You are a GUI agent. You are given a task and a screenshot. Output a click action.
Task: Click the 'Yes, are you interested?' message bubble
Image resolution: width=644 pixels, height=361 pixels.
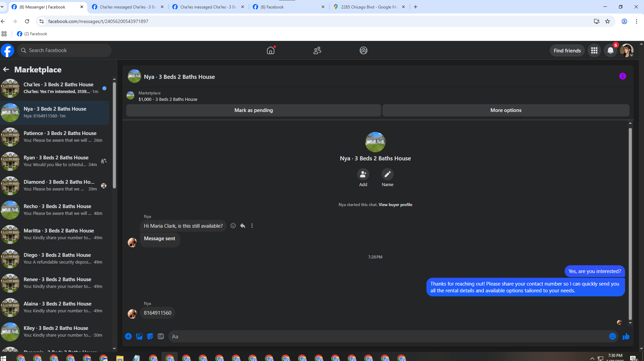[595, 271]
